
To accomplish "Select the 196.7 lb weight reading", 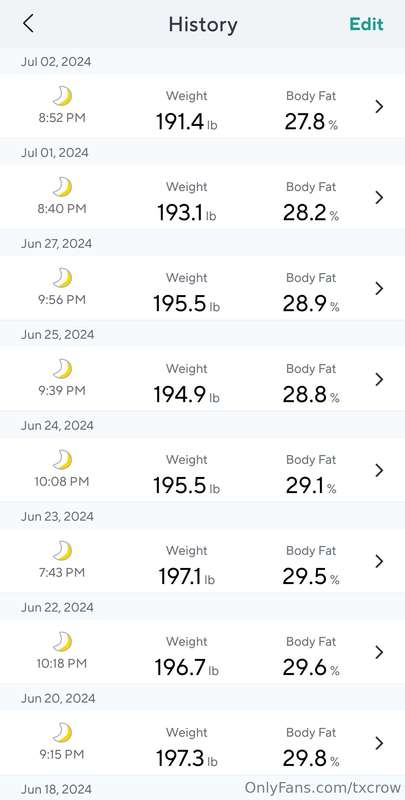I will pyautogui.click(x=187, y=668).
